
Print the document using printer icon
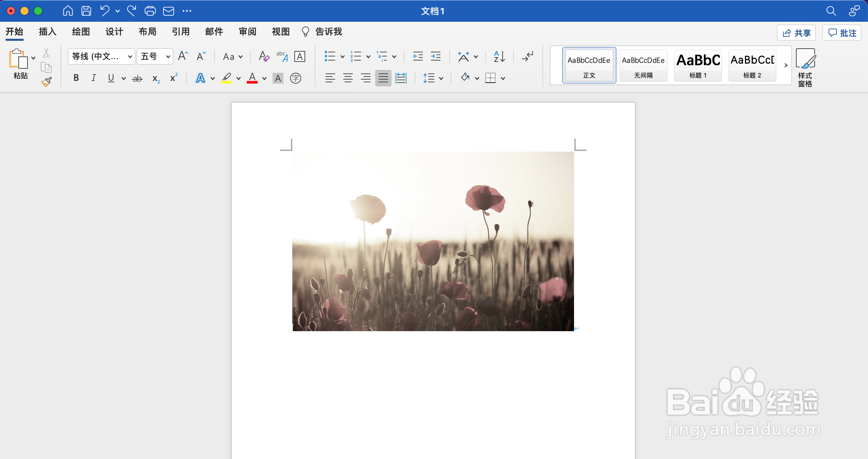(x=150, y=11)
